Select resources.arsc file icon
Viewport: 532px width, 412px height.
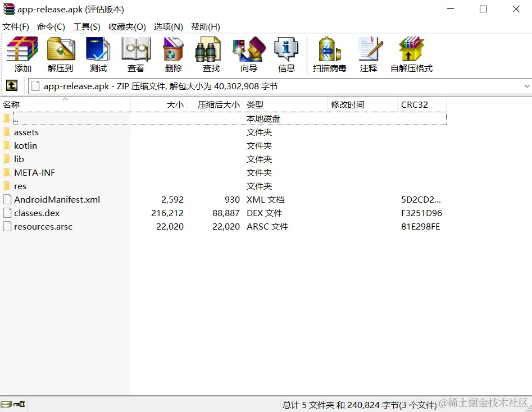click(7, 226)
